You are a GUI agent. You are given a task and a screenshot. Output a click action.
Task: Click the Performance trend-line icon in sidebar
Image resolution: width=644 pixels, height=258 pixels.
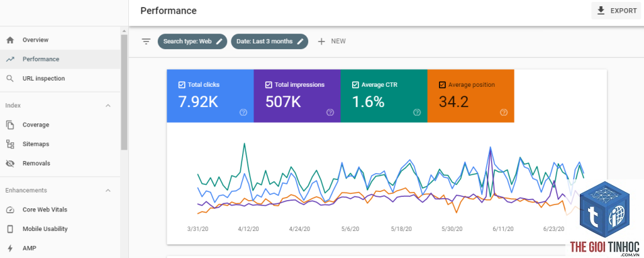click(10, 59)
